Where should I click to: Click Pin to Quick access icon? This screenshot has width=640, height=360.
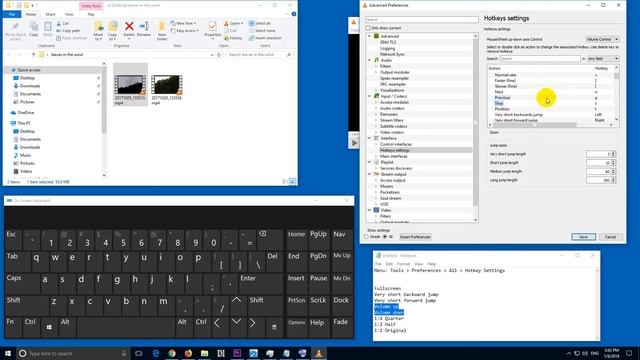point(16,27)
